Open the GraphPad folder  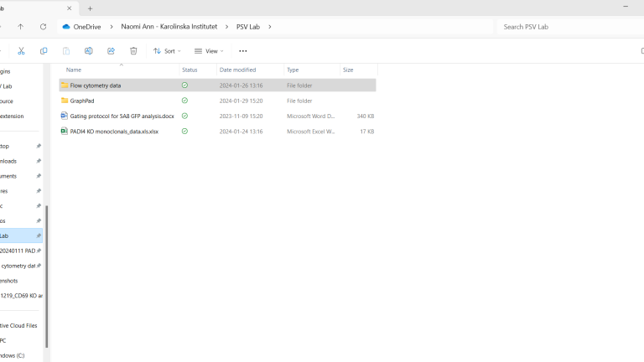[82, 101]
